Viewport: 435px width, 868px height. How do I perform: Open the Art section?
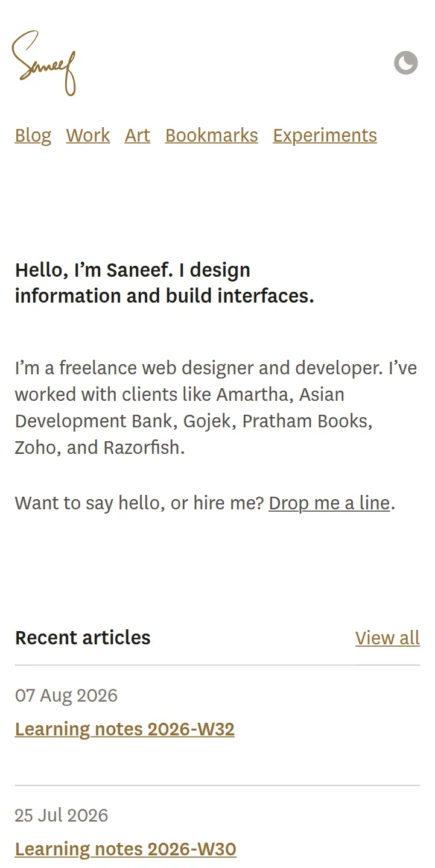tap(138, 135)
